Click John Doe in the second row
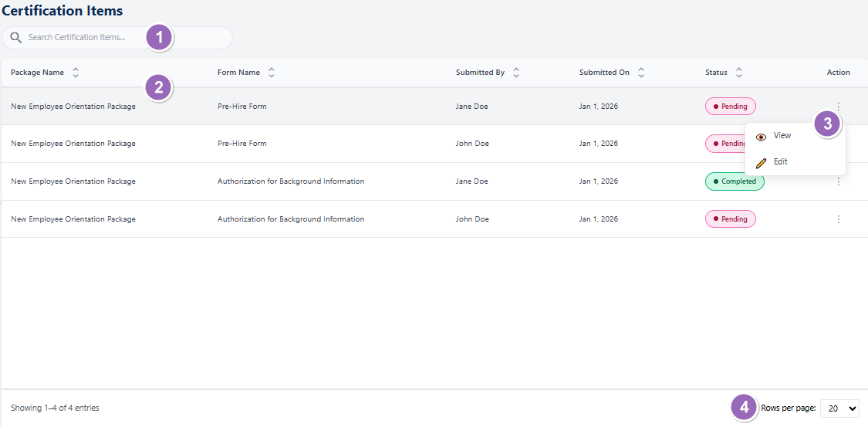Screen dimensions: 868x427 (472, 144)
